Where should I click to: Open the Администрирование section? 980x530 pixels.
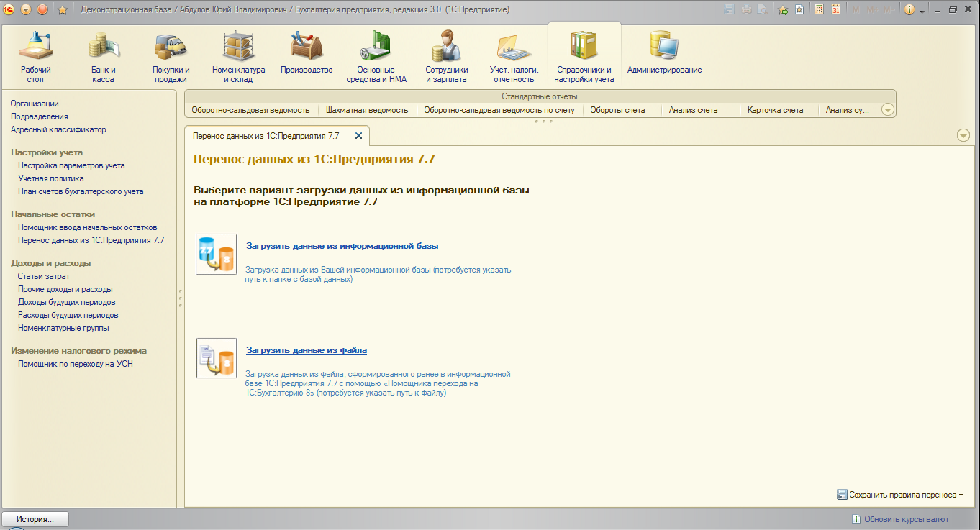click(x=665, y=52)
